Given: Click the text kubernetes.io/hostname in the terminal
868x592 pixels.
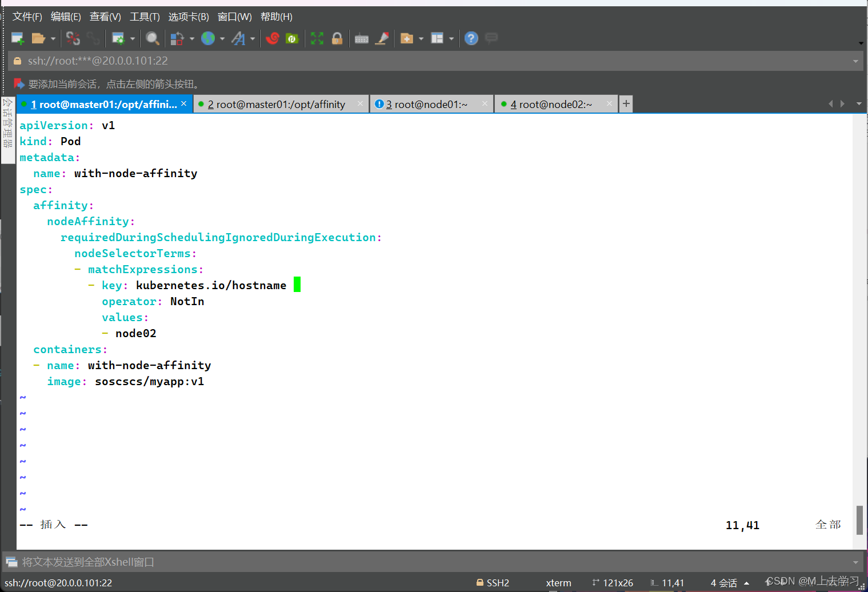Looking at the screenshot, I should click(x=211, y=285).
